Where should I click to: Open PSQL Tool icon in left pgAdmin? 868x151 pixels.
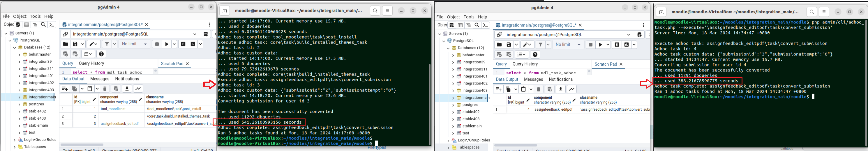pos(52,24)
